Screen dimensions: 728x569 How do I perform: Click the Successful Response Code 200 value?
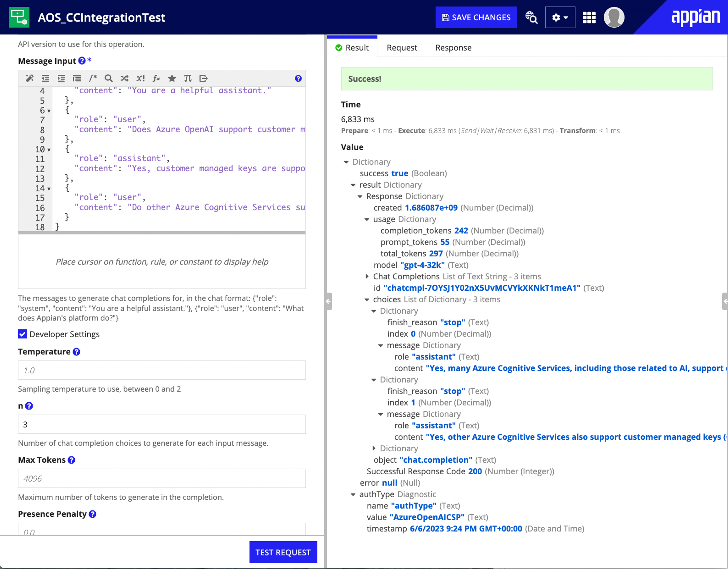[x=475, y=471]
